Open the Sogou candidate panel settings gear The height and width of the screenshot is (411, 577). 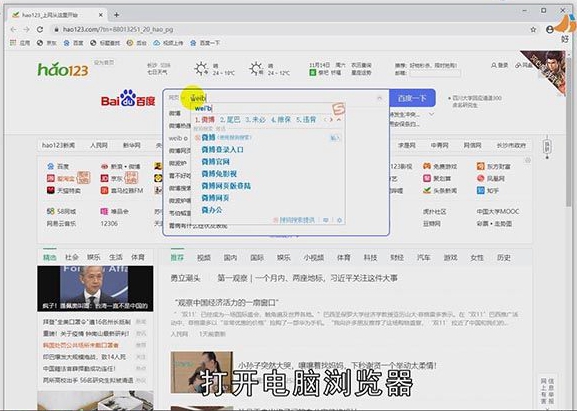[x=339, y=220]
